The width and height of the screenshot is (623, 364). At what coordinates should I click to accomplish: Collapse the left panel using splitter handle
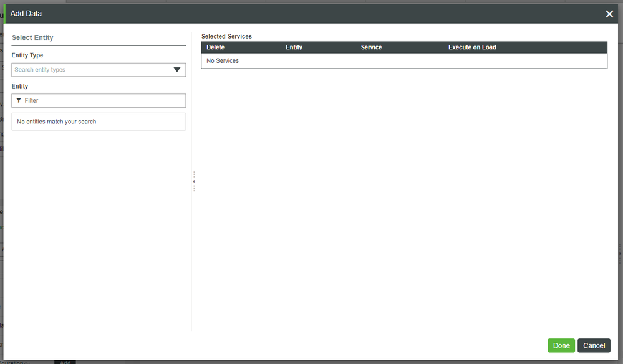click(194, 181)
